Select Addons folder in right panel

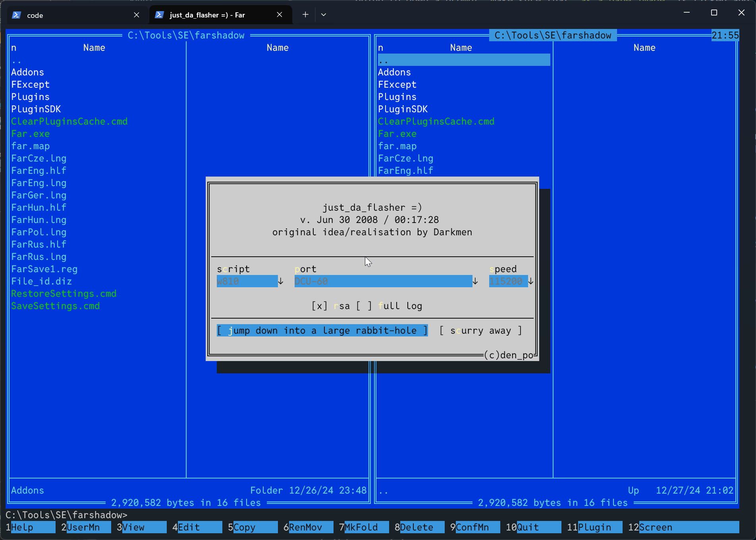[x=395, y=72]
